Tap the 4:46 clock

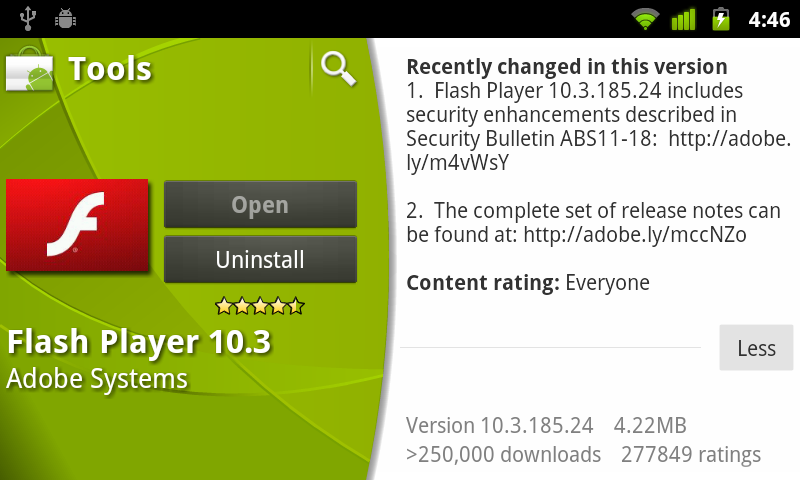(x=769, y=20)
